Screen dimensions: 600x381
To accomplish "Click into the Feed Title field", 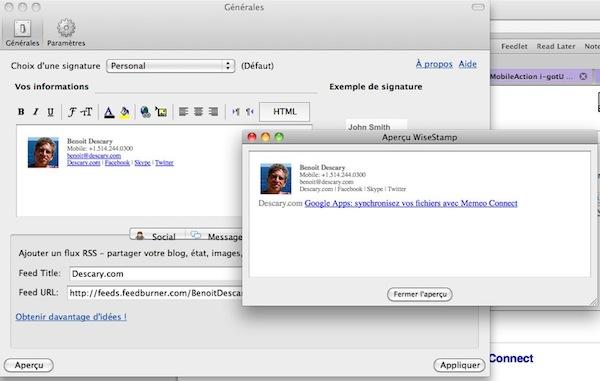I will (x=156, y=274).
